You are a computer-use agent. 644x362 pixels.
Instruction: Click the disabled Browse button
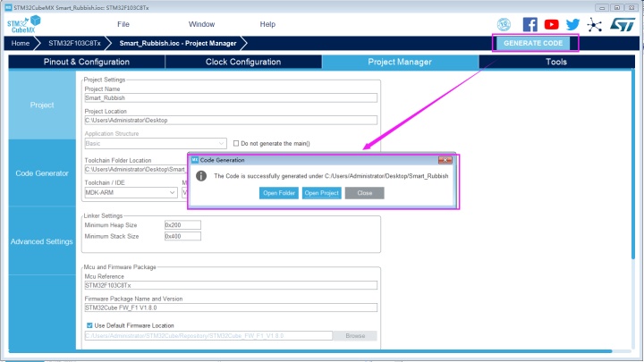pyautogui.click(x=355, y=336)
